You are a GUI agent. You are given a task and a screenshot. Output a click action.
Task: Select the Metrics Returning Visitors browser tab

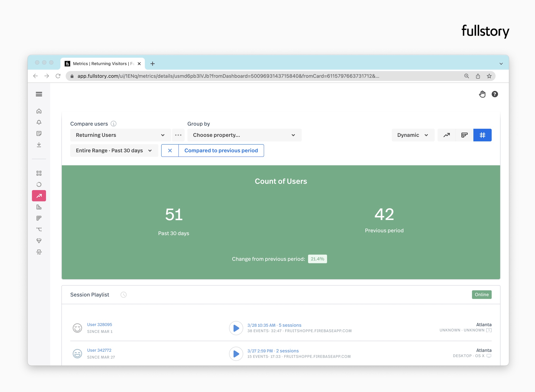[103, 64]
